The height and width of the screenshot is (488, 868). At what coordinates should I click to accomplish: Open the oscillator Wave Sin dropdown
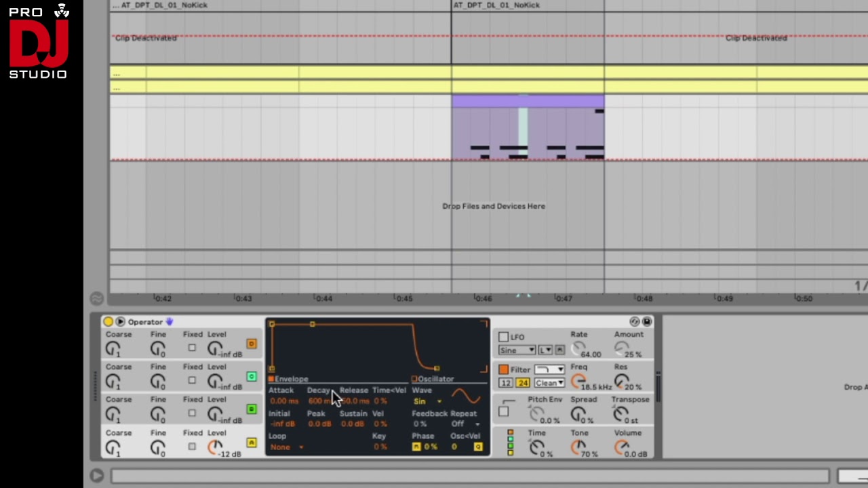click(x=427, y=401)
